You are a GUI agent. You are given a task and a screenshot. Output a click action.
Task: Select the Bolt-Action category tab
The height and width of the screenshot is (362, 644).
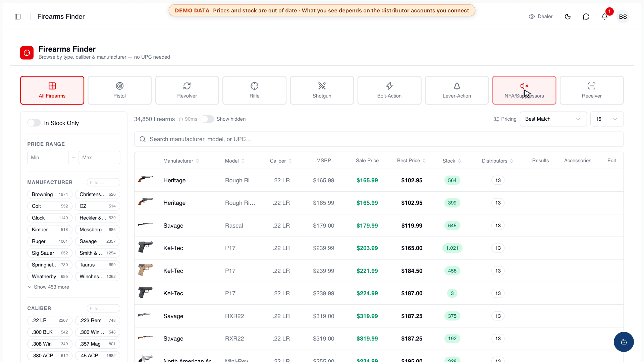(389, 90)
